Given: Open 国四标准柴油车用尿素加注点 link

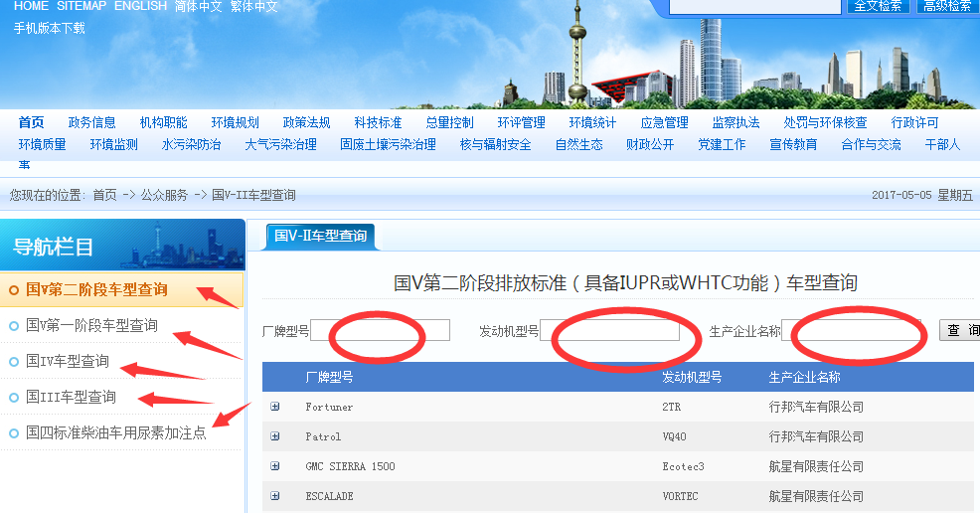Looking at the screenshot, I should tap(116, 432).
